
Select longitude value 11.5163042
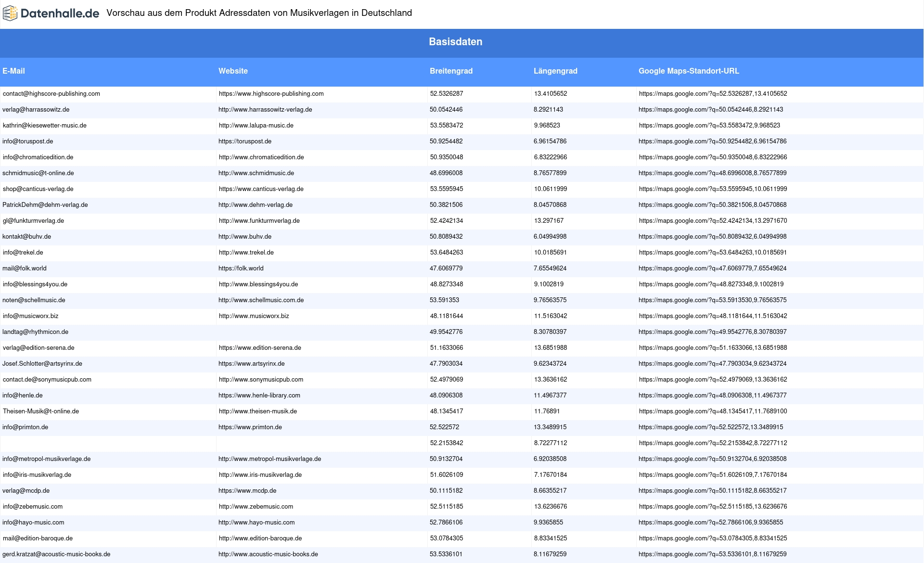[551, 316]
